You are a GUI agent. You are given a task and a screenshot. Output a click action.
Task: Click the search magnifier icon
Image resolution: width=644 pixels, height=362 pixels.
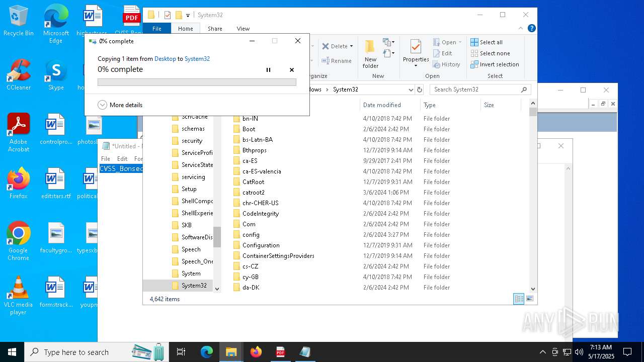[x=524, y=89]
